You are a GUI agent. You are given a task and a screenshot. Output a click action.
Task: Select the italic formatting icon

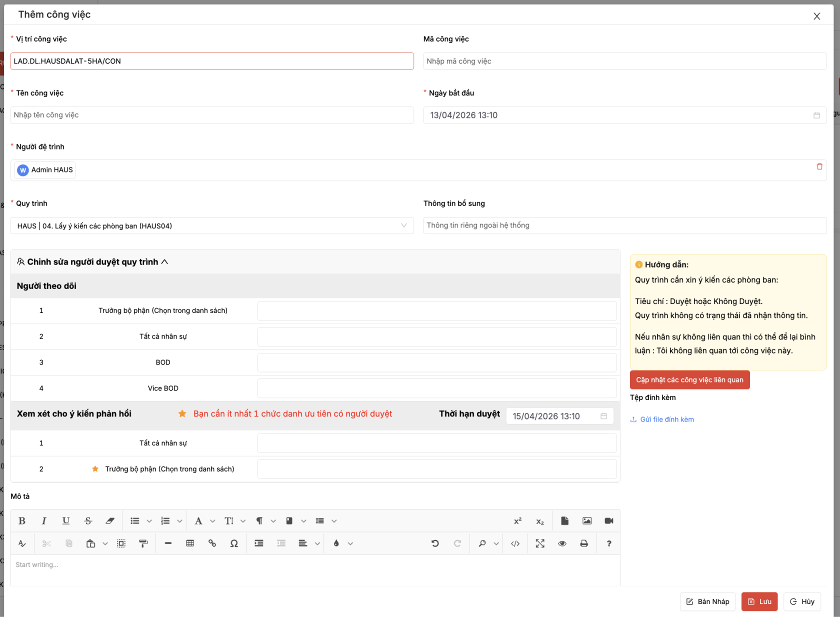pyautogui.click(x=44, y=520)
